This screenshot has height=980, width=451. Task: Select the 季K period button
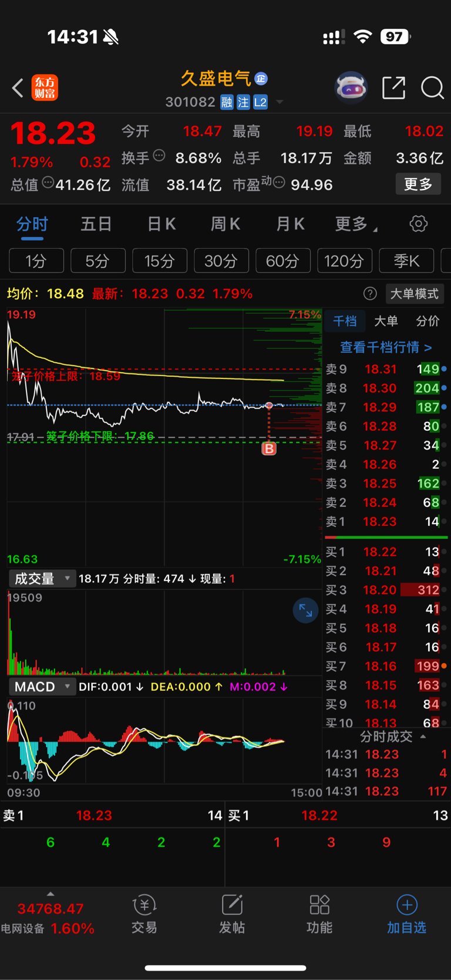pyautogui.click(x=406, y=261)
